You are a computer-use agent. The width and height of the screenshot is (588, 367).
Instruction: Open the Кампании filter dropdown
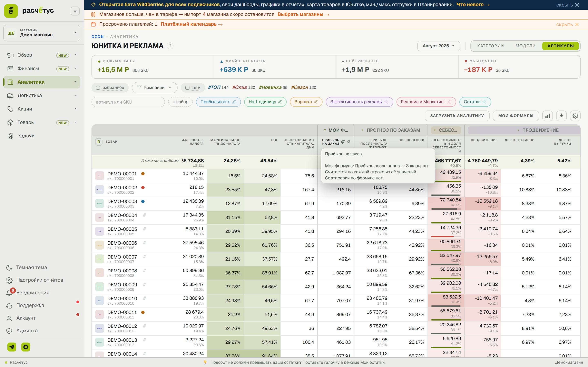click(155, 88)
